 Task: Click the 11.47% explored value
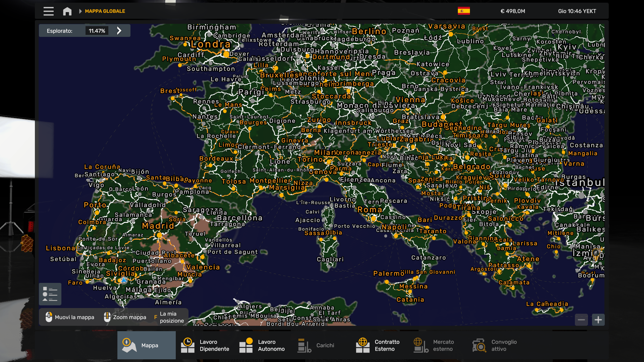click(x=97, y=31)
